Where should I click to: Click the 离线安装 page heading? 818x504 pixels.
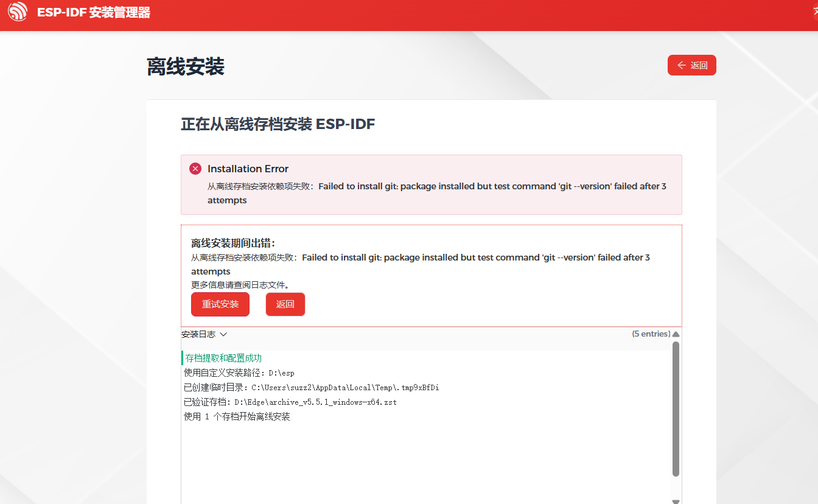[186, 66]
